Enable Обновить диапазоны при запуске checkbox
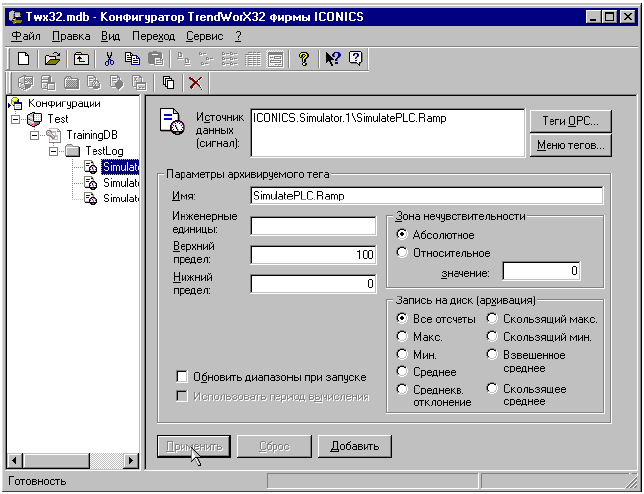 (182, 377)
